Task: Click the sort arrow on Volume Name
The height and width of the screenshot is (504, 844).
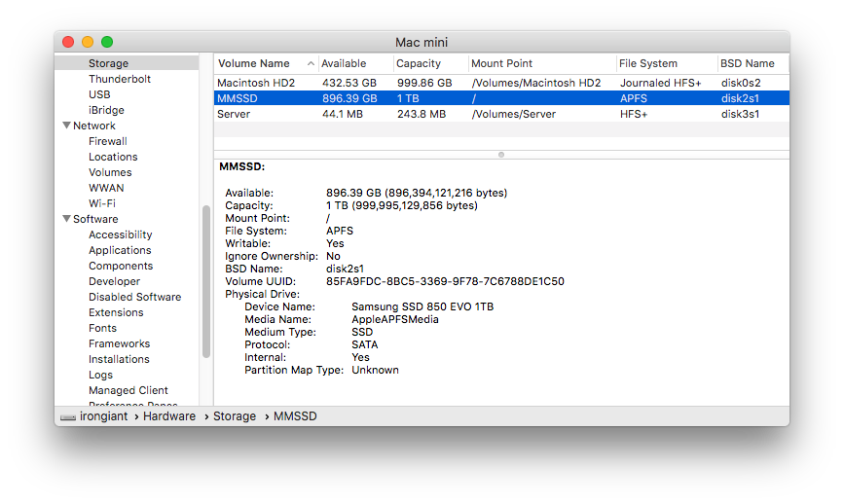Action: [x=311, y=63]
